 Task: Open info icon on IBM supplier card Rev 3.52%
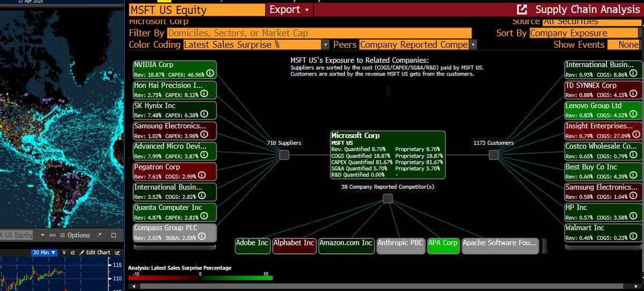201,195
